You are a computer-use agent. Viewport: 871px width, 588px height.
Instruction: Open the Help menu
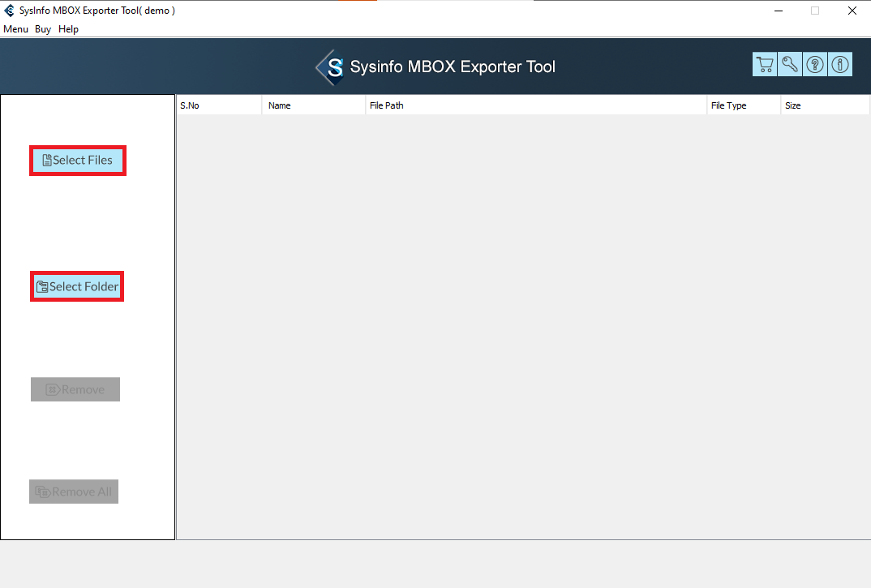[x=68, y=29]
